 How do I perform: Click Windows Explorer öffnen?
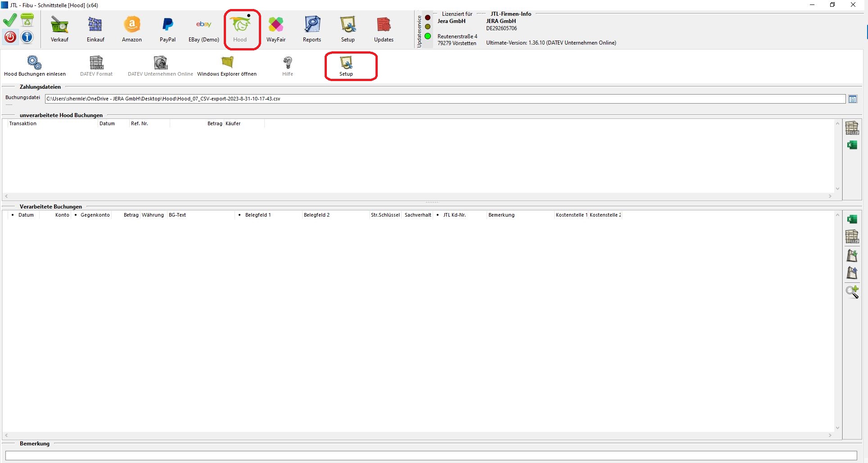227,66
